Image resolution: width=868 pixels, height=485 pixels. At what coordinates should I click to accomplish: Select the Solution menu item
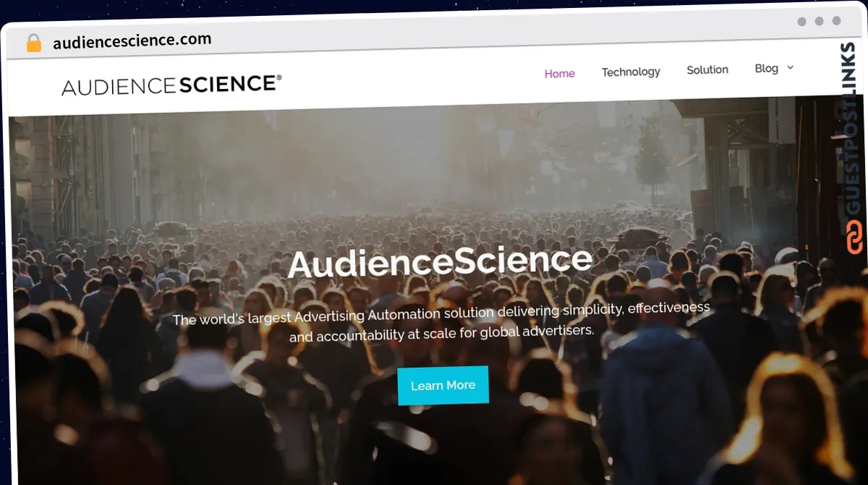pos(707,69)
